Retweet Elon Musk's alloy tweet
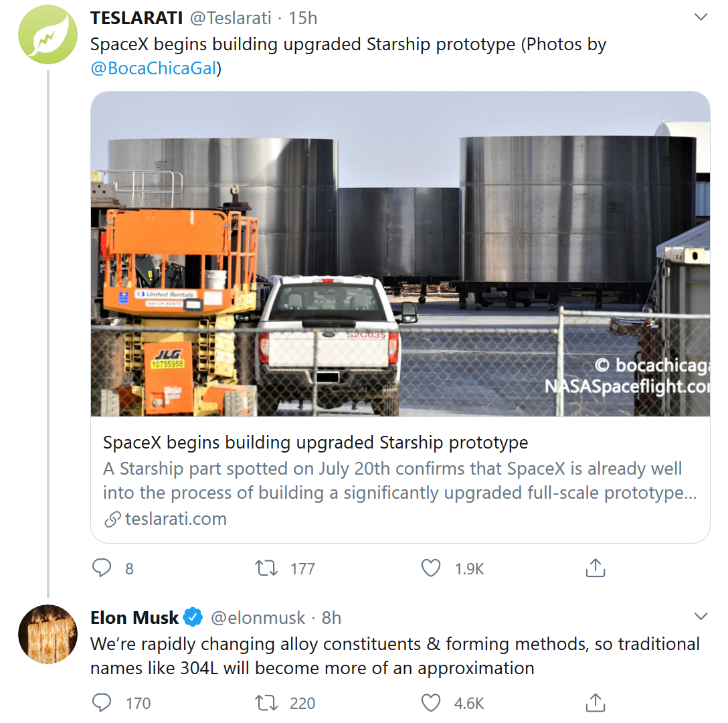 click(x=266, y=703)
